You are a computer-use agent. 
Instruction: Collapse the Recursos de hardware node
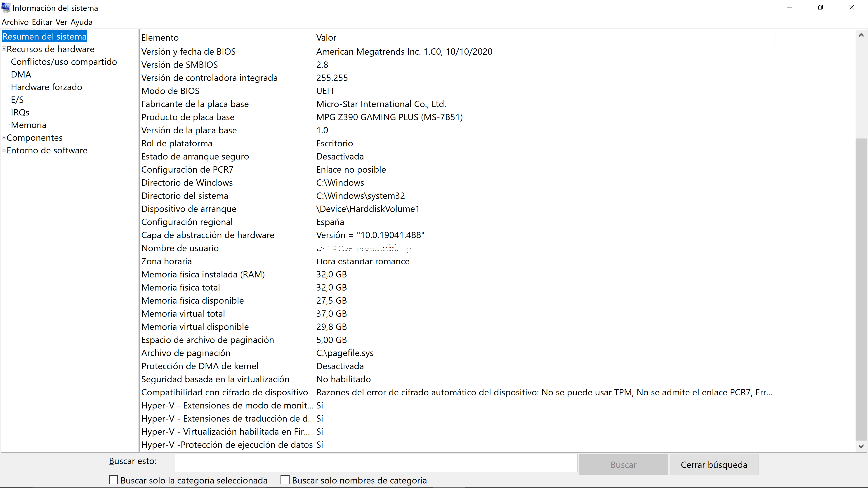[4, 49]
